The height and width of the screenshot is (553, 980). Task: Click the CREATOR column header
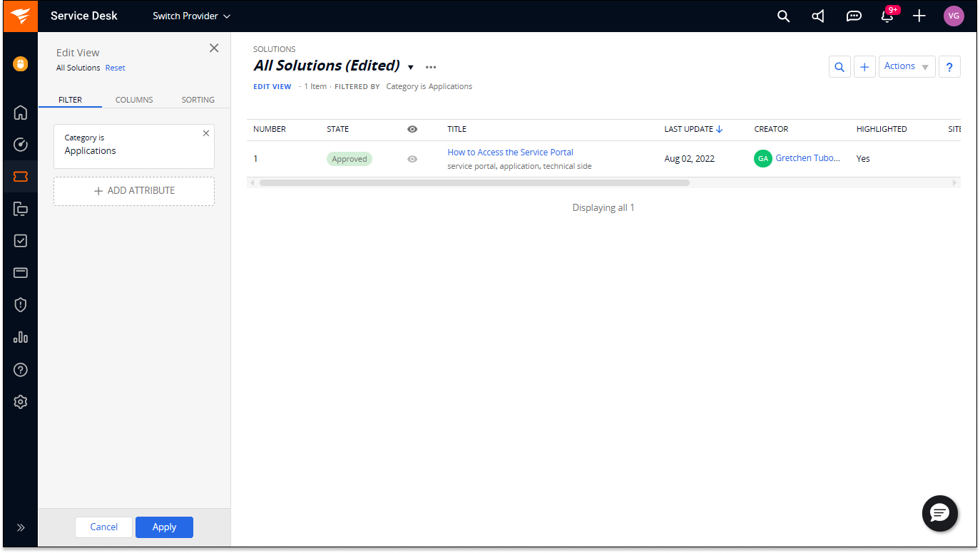pos(771,129)
